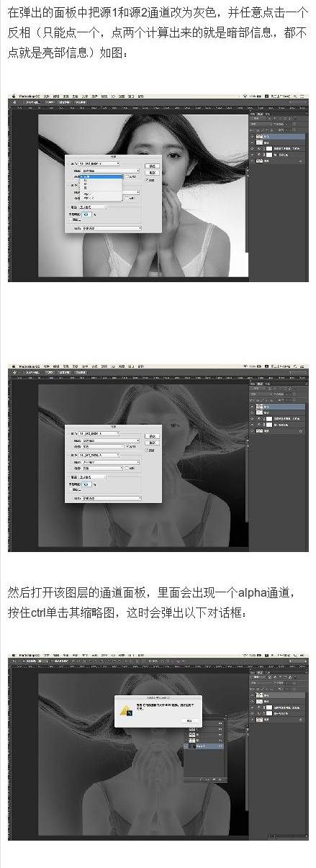
Task: Toggle 预览 checkbox in top 计算 dialog
Action: (x=148, y=180)
